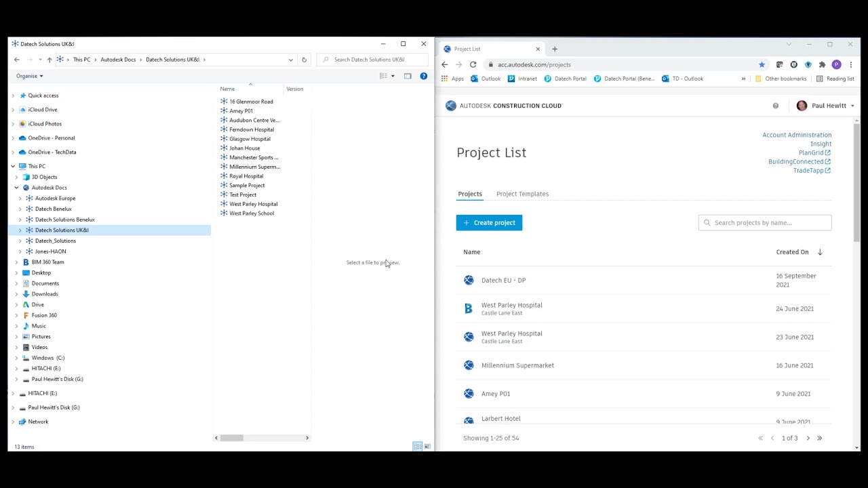
Task: Open the Explorer help icon
Action: pos(424,76)
